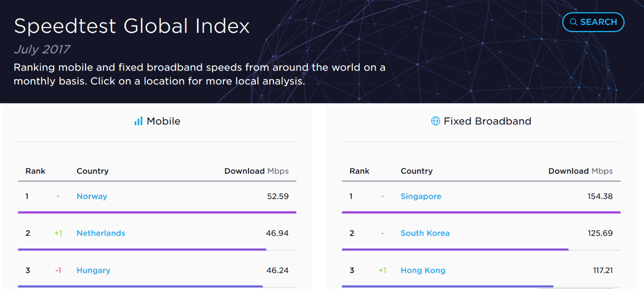Click the globe icon beside Fixed Broadband
This screenshot has height=289, width=644.
435,121
